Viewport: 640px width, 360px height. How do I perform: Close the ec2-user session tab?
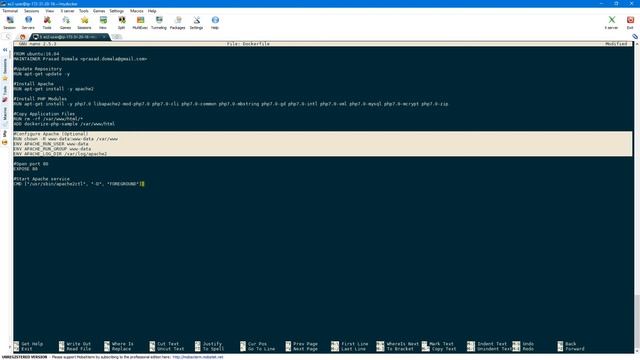(104, 37)
